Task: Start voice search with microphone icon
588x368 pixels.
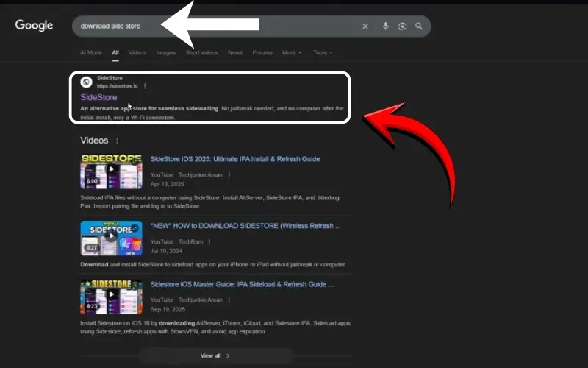Action: pyautogui.click(x=385, y=26)
